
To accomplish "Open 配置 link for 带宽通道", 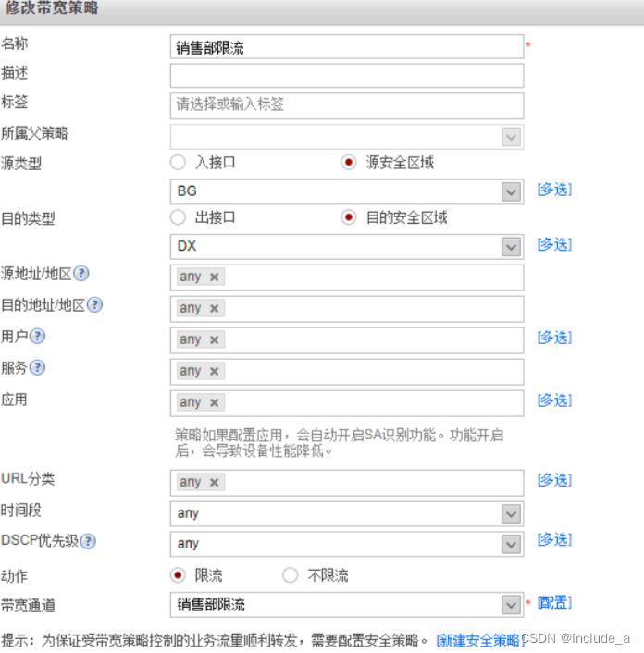I will pos(554,603).
